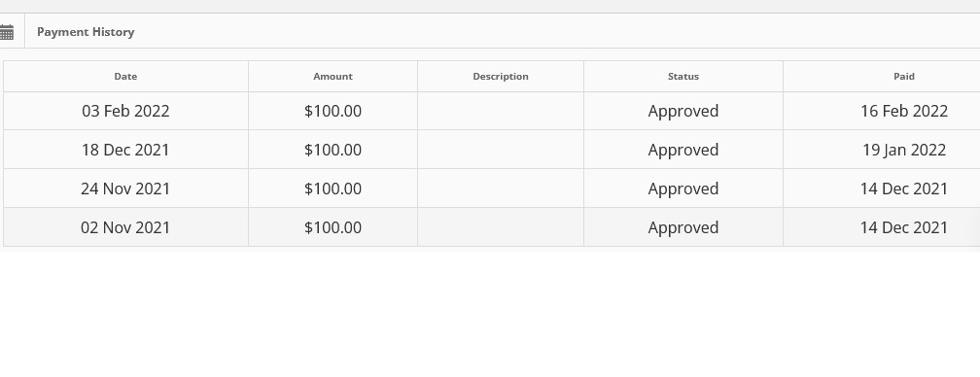Click the 16 Feb 2022 paid date
The image size is (980, 377).
pos(904,111)
